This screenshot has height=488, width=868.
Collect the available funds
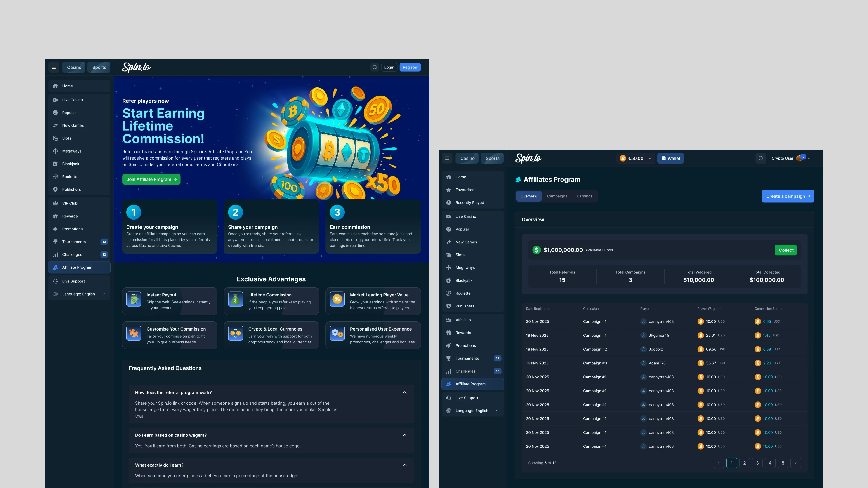click(786, 250)
